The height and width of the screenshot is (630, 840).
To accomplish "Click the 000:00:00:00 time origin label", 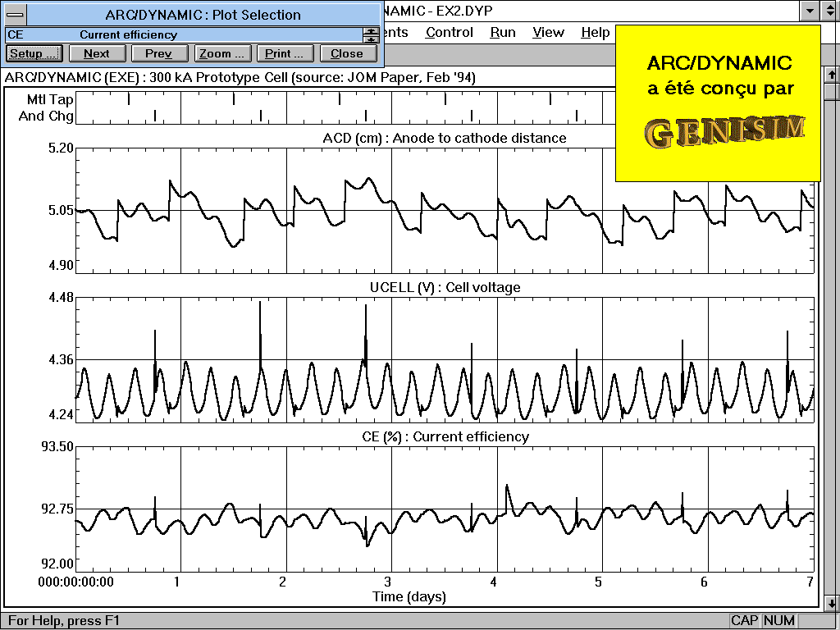I will (76, 582).
